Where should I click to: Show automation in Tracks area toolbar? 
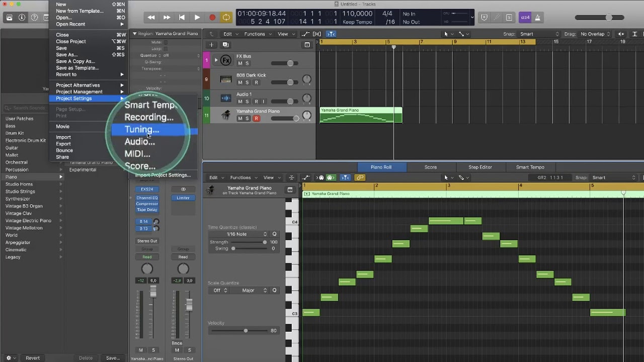pyautogui.click(x=305, y=34)
